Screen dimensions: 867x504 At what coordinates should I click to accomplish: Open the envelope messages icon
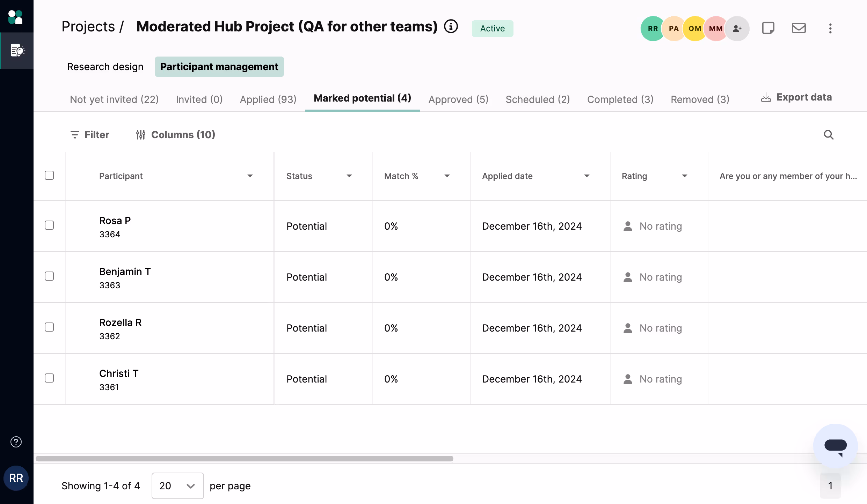pyautogui.click(x=799, y=28)
